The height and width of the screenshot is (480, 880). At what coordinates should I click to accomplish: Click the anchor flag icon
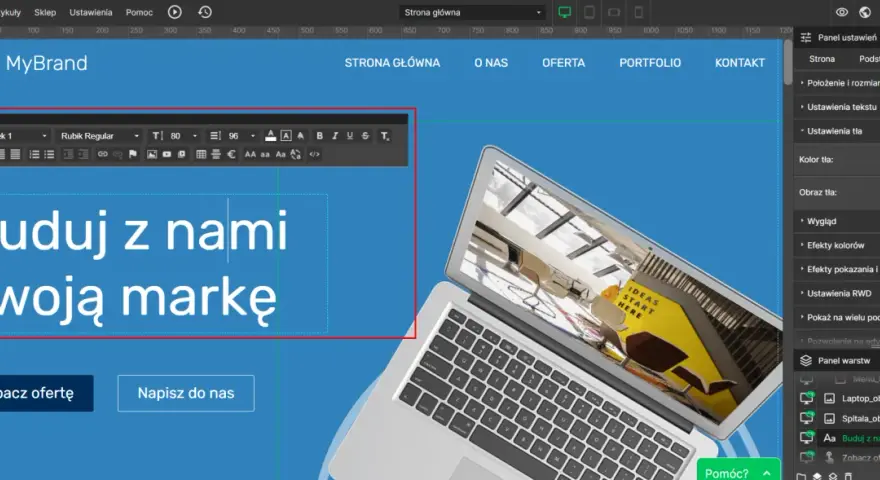tap(133, 154)
